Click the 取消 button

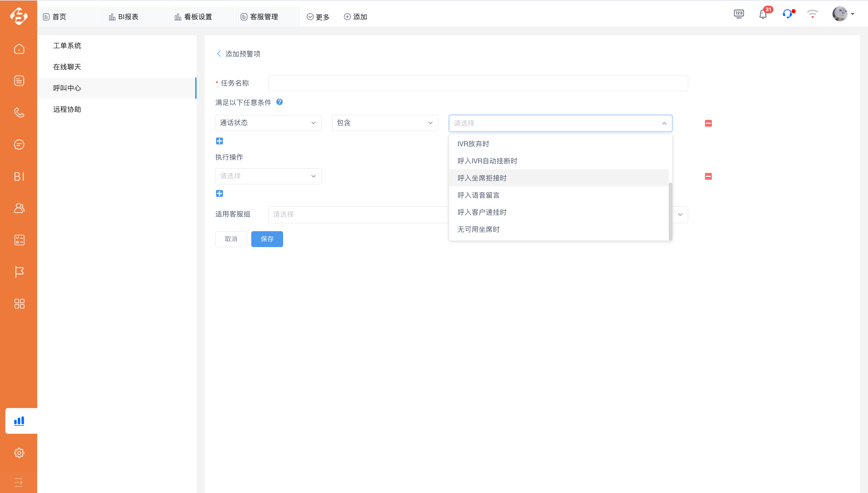click(231, 239)
